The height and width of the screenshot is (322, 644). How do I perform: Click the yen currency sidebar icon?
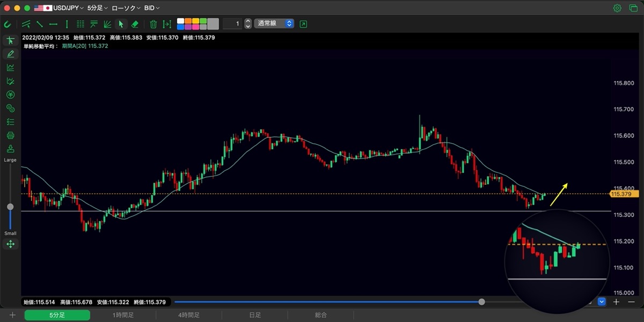tap(10, 94)
